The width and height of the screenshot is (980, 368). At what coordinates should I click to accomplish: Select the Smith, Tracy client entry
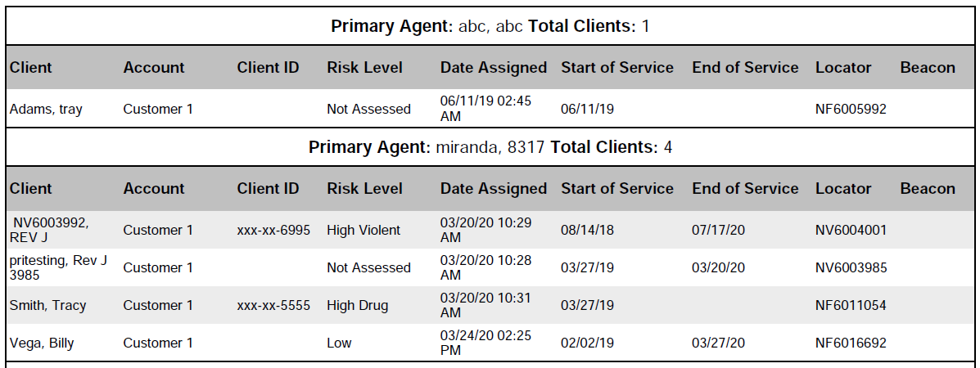point(47,306)
